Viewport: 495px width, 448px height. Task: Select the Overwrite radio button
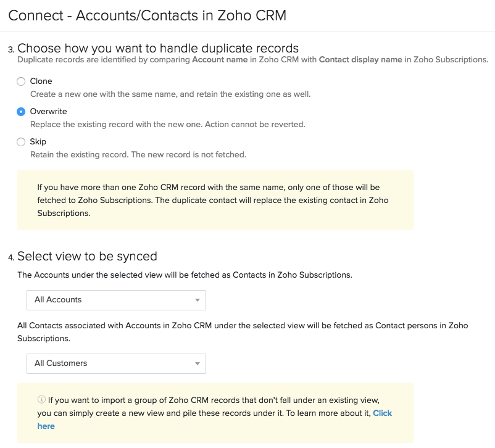[x=21, y=112]
